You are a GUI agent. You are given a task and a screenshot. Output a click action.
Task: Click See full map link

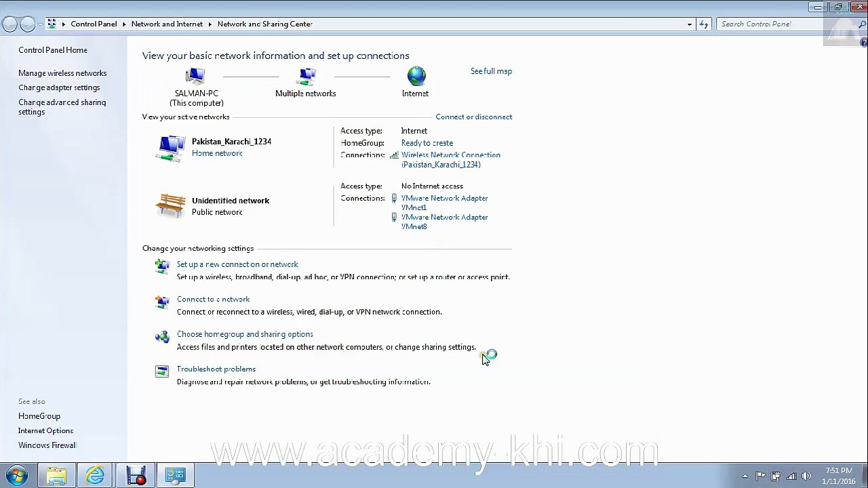(491, 71)
